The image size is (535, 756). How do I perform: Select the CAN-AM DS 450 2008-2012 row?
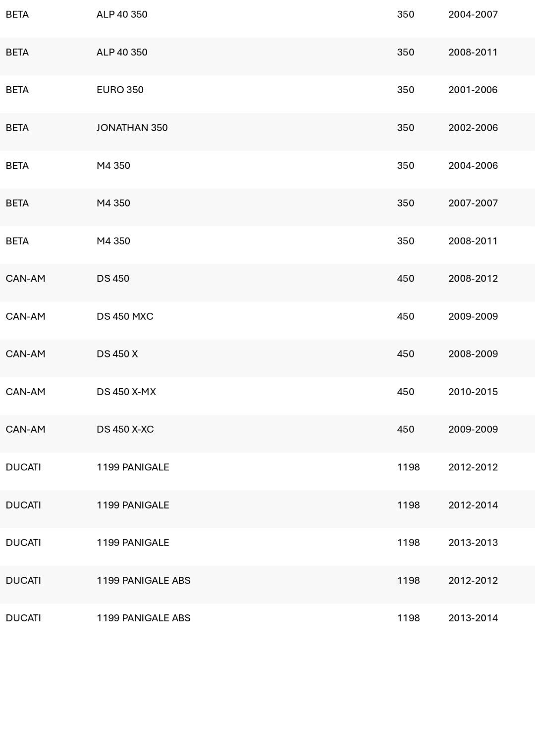pos(267,279)
